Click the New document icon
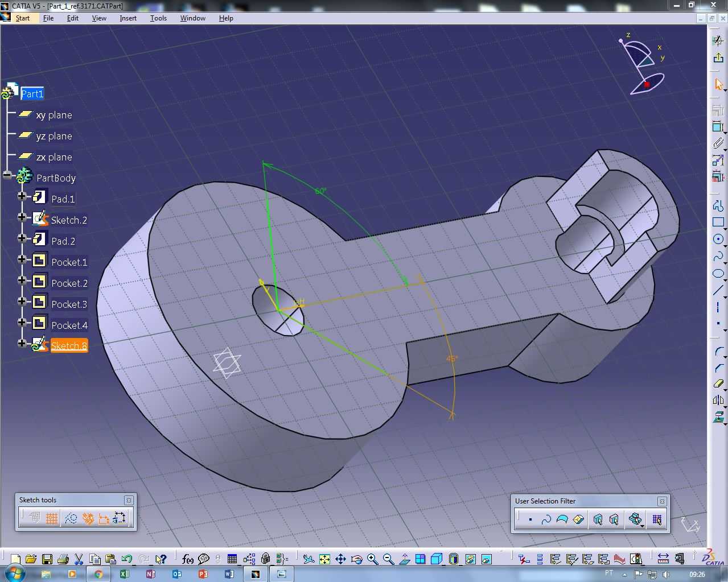Screen dimensions: 728x582 15,559
